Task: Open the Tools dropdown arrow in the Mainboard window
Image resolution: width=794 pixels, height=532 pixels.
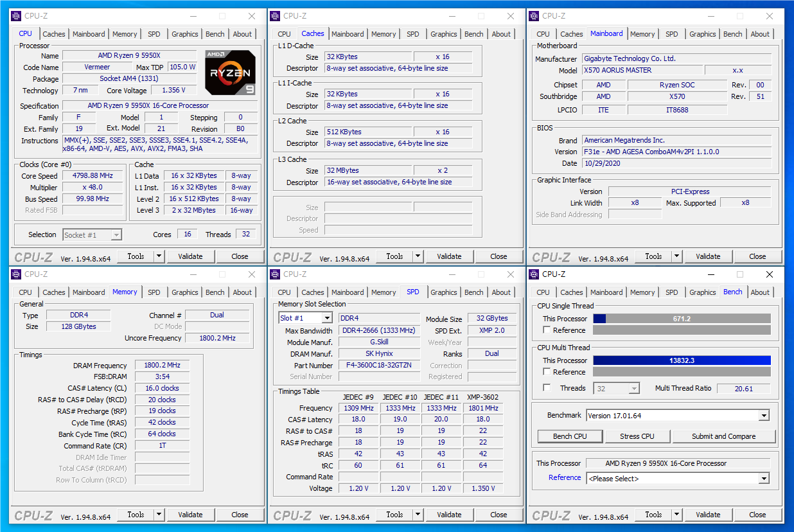Action: (x=677, y=256)
